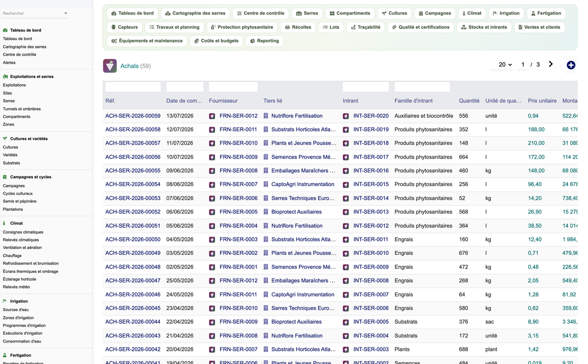This screenshot has width=588, height=364.
Task: Click date 13/07/2026 cell
Action: click(180, 116)
